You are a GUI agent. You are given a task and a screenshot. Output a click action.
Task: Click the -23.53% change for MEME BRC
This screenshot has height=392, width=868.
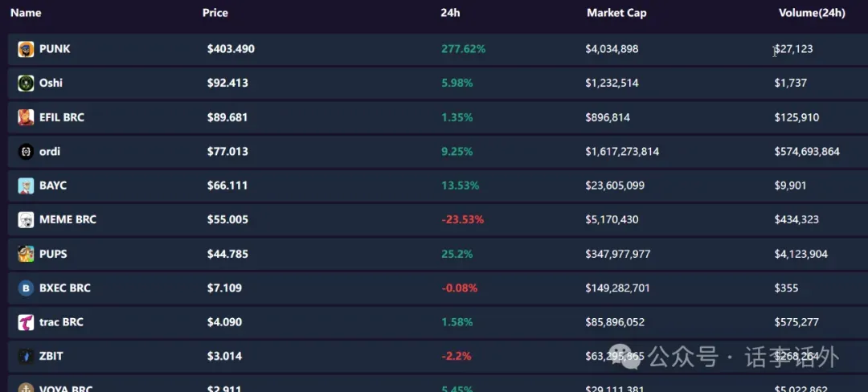[463, 219]
